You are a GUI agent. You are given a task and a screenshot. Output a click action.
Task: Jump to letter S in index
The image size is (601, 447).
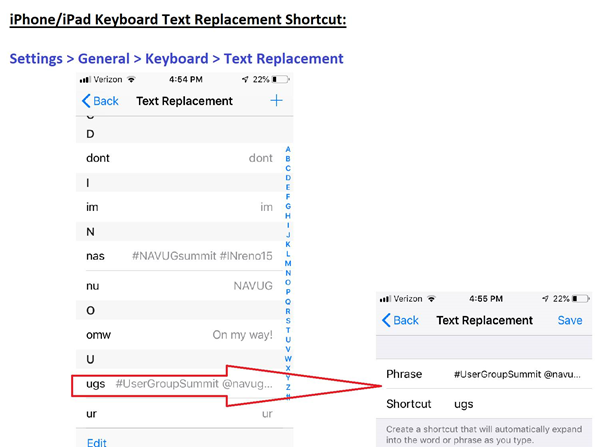pyautogui.click(x=288, y=320)
